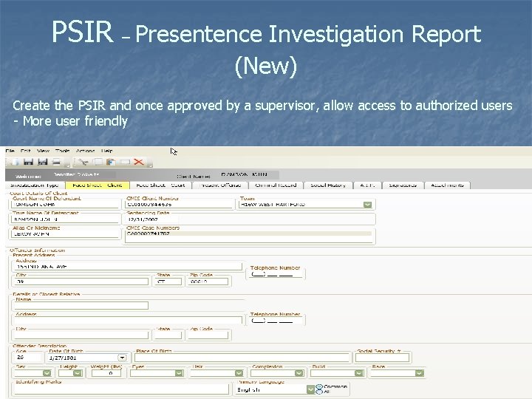Viewport: 532px width, 399px height.
Task: Select the Face Sheet - Client tab
Action: pyautogui.click(x=98, y=185)
